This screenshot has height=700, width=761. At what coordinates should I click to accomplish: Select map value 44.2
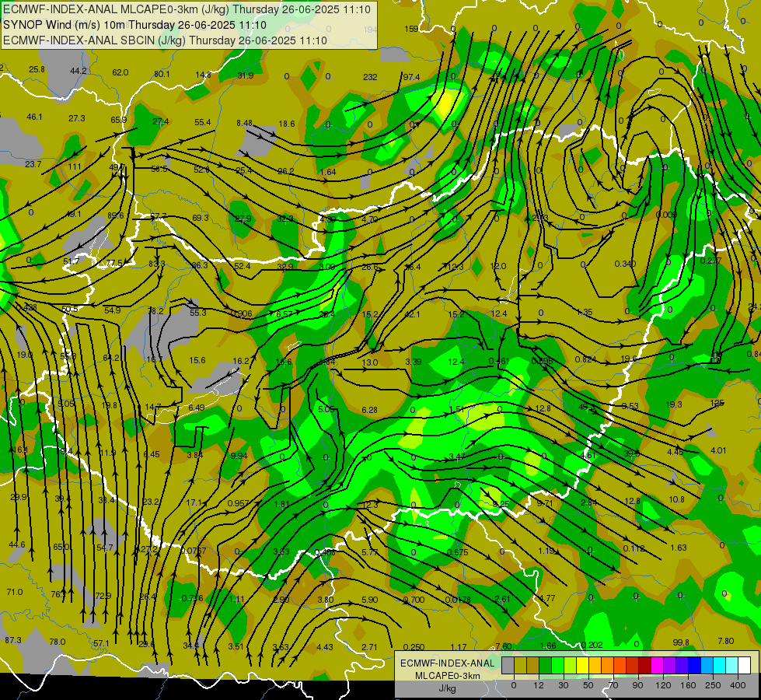click(79, 71)
